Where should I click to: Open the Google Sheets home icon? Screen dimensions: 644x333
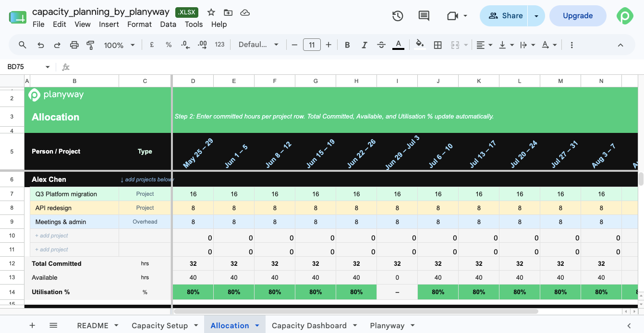(x=18, y=18)
